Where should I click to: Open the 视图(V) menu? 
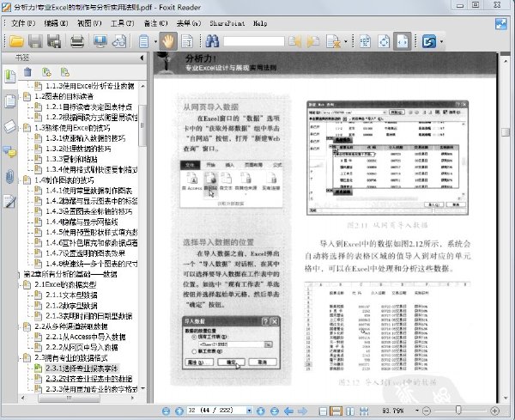[x=89, y=23]
